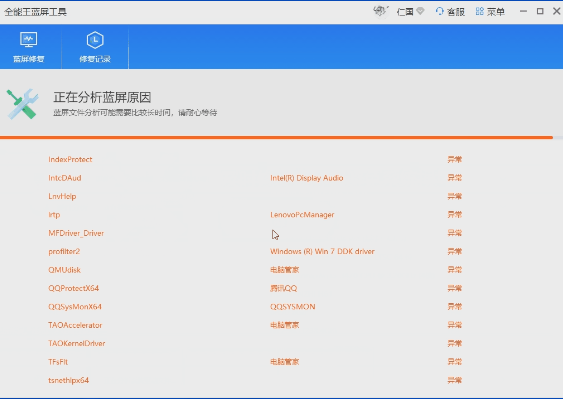Click 异常 status for LnvHelp
The image size is (563, 399).
click(x=455, y=196)
